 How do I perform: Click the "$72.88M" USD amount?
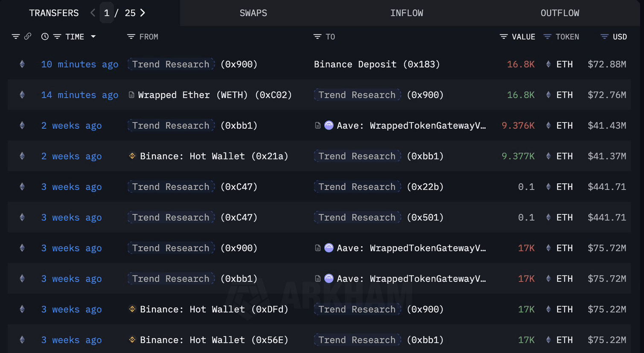607,64
